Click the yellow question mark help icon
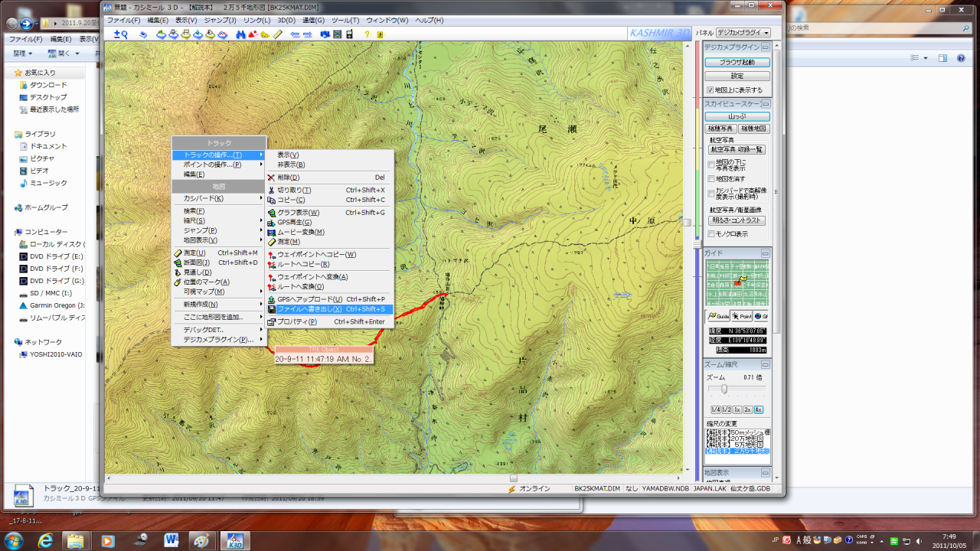 [x=367, y=34]
